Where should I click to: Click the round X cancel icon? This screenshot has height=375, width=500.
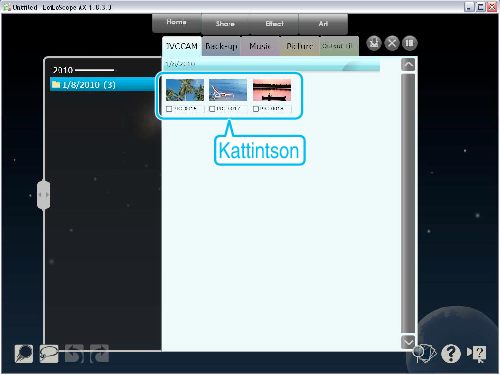click(x=392, y=43)
